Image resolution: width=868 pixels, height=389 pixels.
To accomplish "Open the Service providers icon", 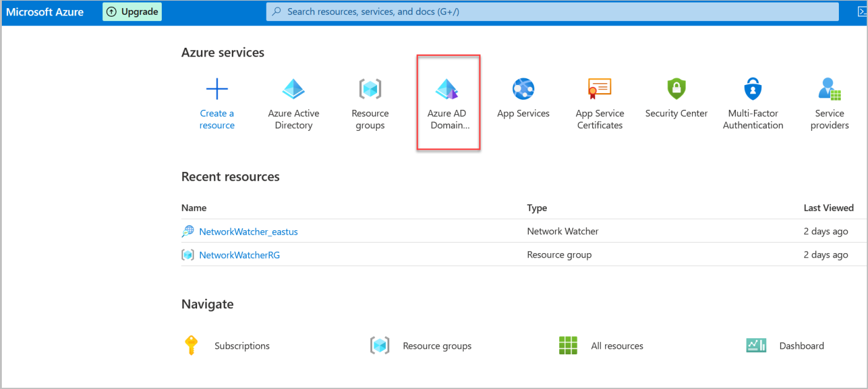I will [830, 89].
